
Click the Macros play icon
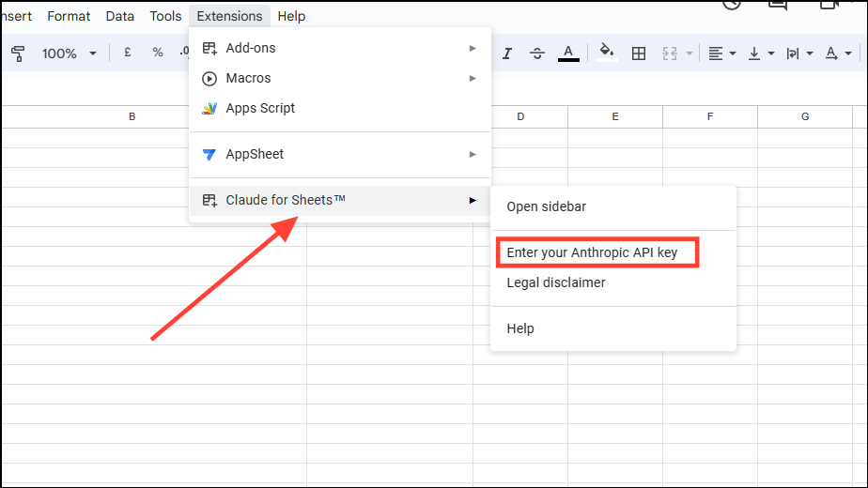point(209,79)
